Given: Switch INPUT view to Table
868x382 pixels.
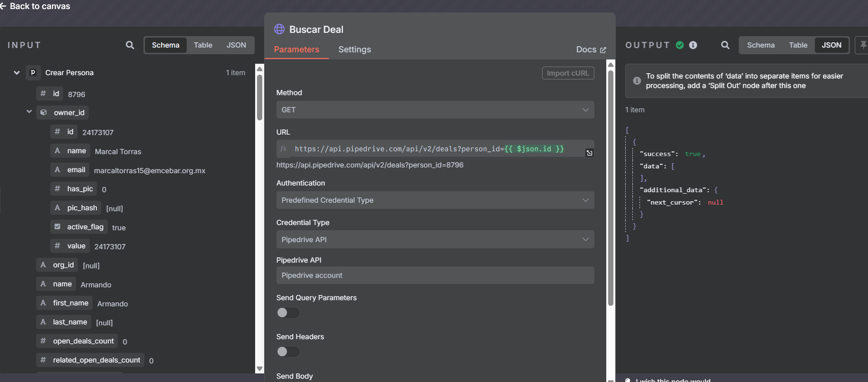Looking at the screenshot, I should [203, 45].
